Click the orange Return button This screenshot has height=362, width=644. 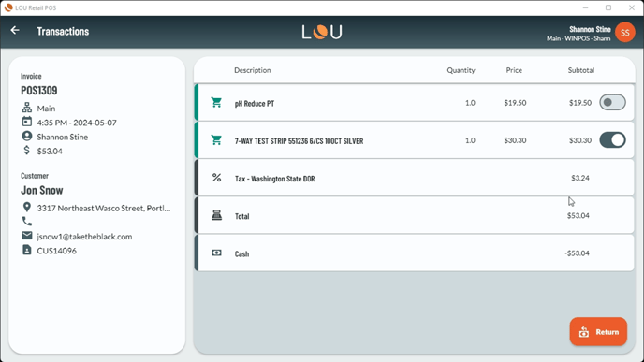(x=598, y=332)
